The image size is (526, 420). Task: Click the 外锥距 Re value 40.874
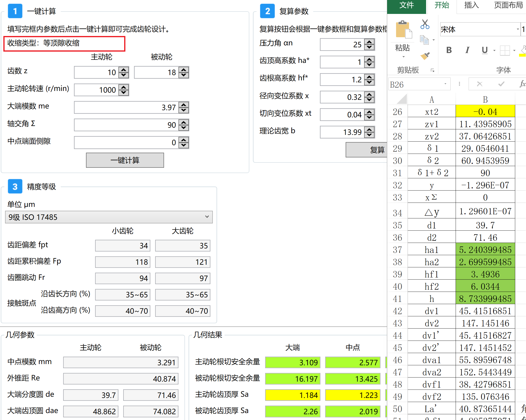121,378
